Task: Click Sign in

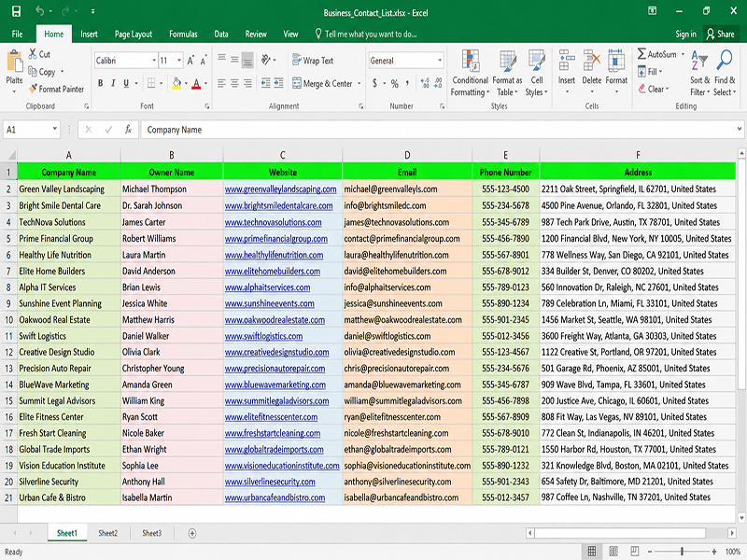Action: [685, 34]
